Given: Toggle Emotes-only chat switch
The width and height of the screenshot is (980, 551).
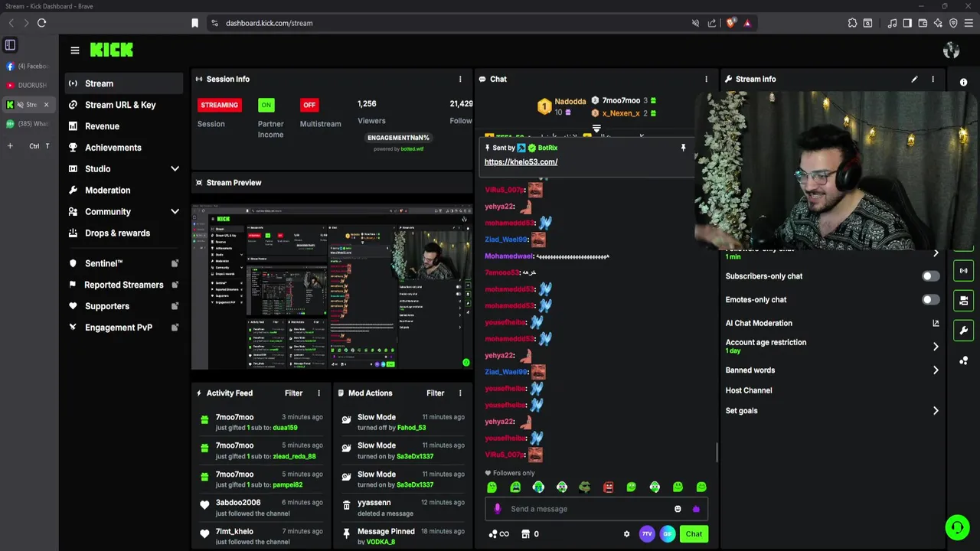Looking at the screenshot, I should point(930,300).
